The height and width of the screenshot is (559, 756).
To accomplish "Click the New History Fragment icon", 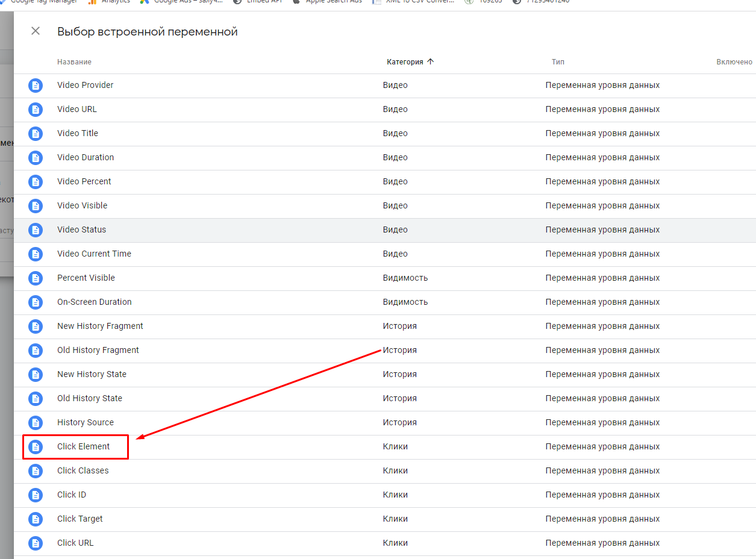I will coord(36,326).
